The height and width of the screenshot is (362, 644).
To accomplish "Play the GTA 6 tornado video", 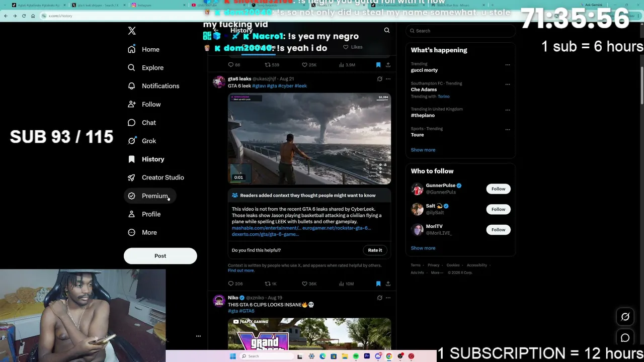I will point(309,138).
